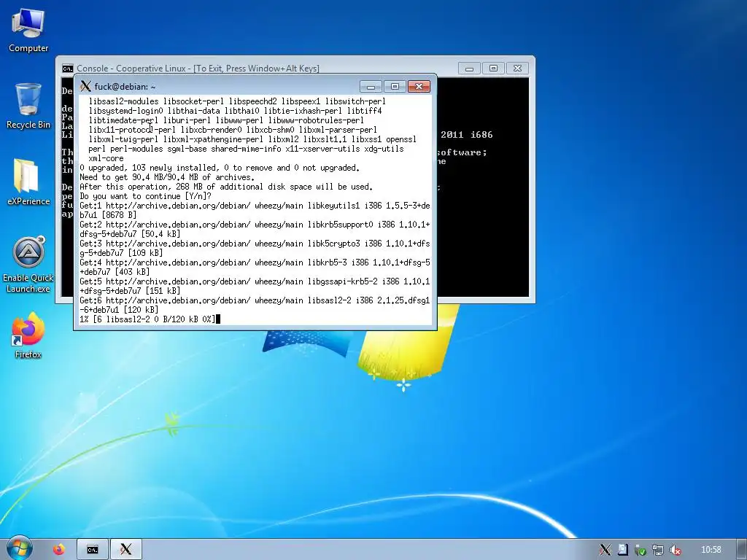Select the Enable Quick Launch.exe icon

(28, 265)
